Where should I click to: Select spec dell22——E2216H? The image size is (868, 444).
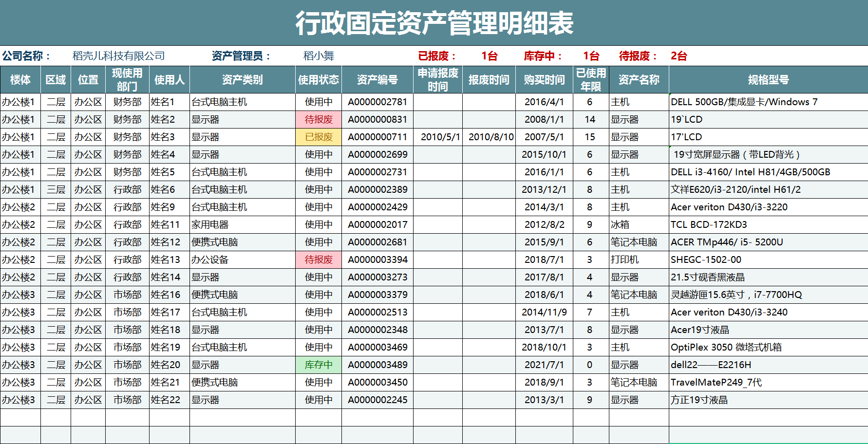[711, 365]
